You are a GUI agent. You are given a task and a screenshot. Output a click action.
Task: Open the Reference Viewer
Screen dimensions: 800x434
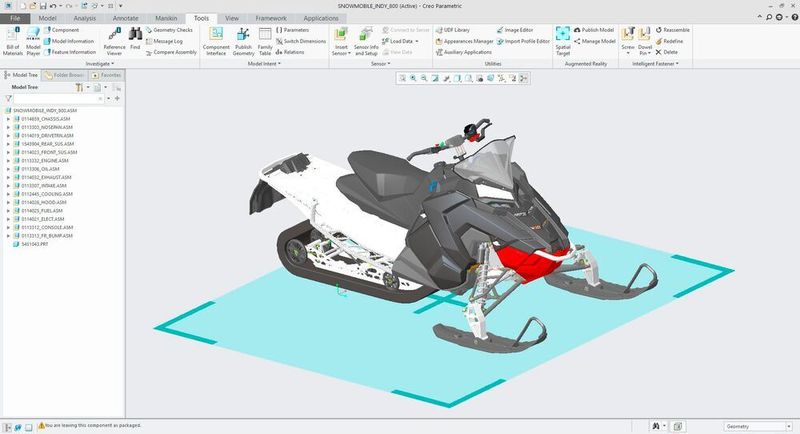[x=114, y=41]
